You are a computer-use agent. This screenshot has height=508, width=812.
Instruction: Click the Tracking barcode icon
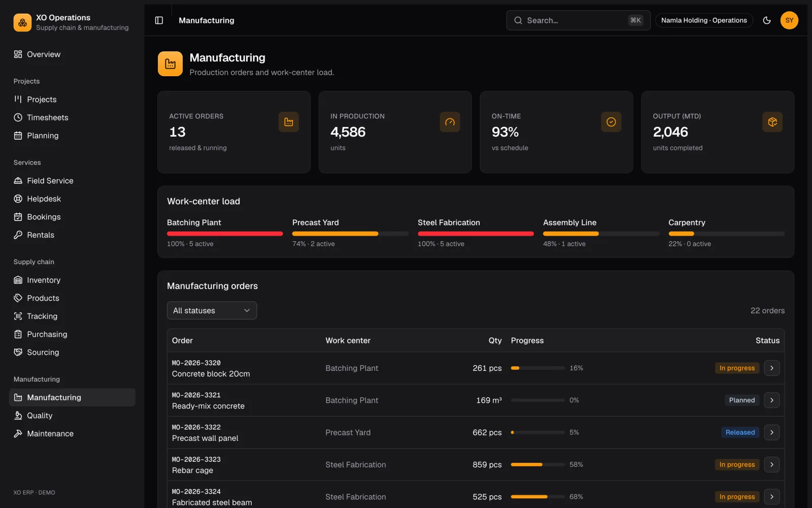tap(18, 316)
